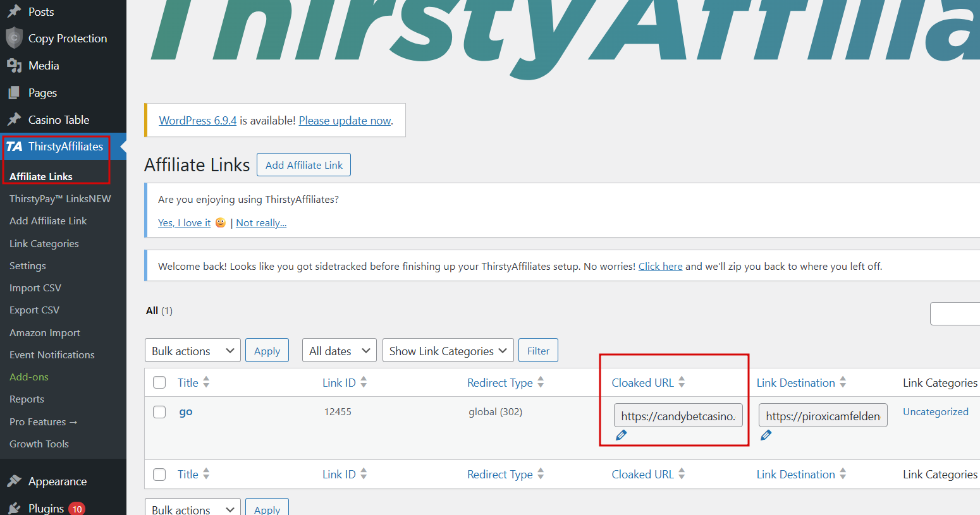Viewport: 980px width, 515px height.
Task: Open Import CSV menu item
Action: 35,288
